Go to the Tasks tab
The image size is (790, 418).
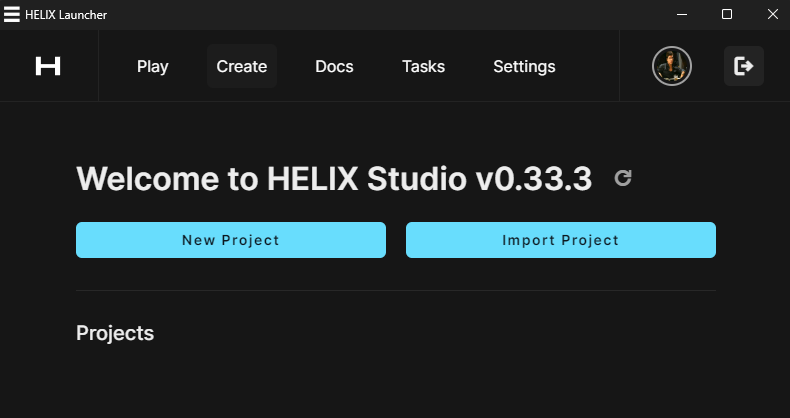pyautogui.click(x=423, y=66)
